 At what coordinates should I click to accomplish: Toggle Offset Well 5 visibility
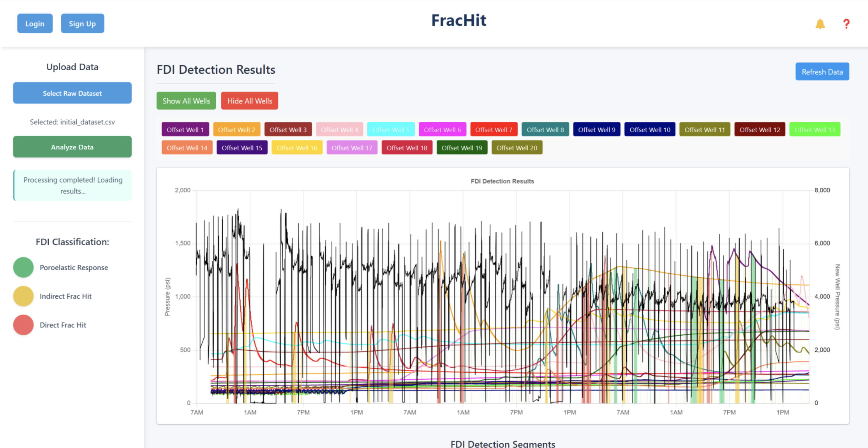[391, 129]
